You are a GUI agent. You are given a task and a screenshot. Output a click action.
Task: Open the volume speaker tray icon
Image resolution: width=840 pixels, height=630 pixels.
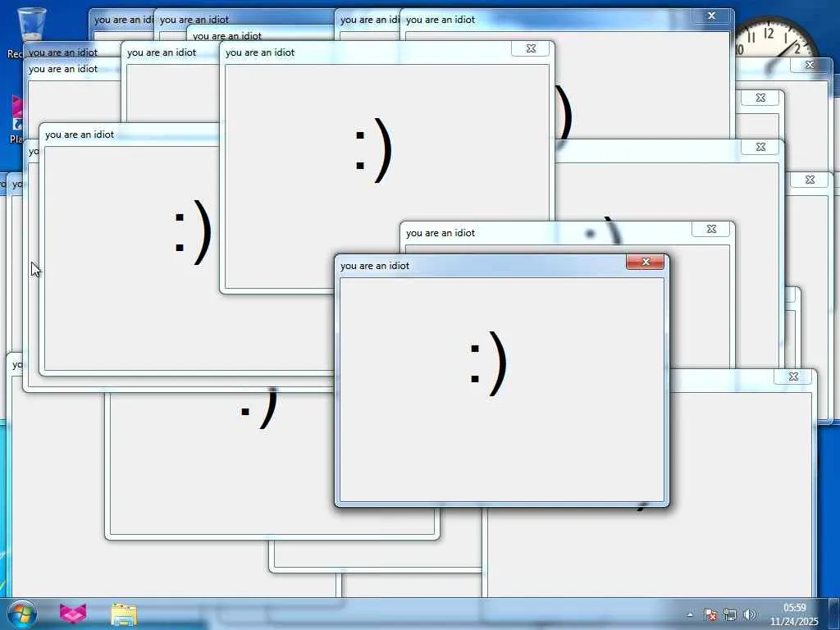750,615
